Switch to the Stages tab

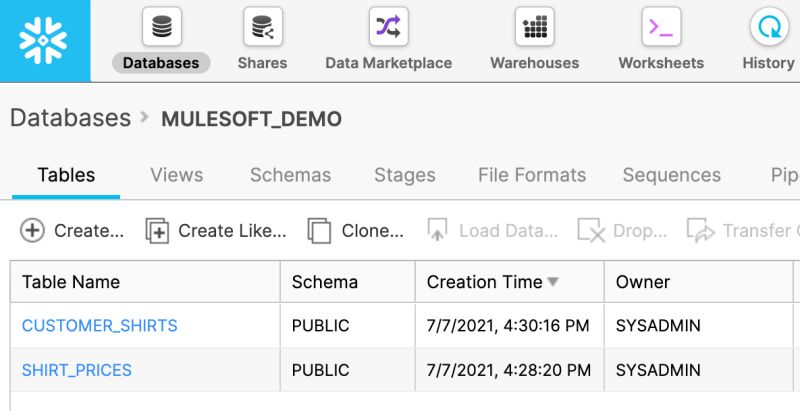point(405,175)
